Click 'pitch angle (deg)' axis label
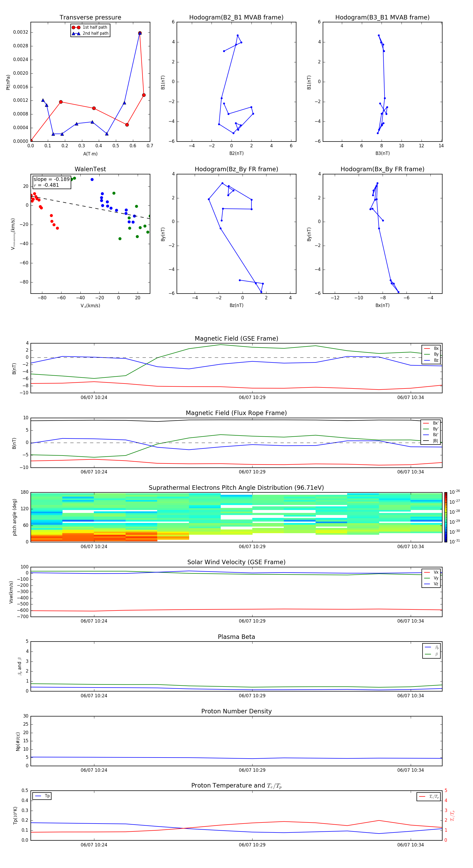473x868 pixels. (14, 517)
